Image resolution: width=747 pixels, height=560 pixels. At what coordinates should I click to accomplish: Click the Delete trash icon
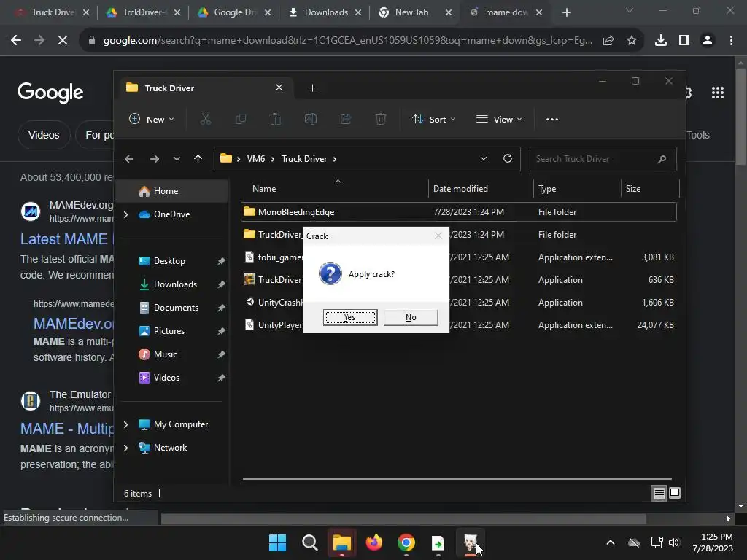click(x=381, y=119)
